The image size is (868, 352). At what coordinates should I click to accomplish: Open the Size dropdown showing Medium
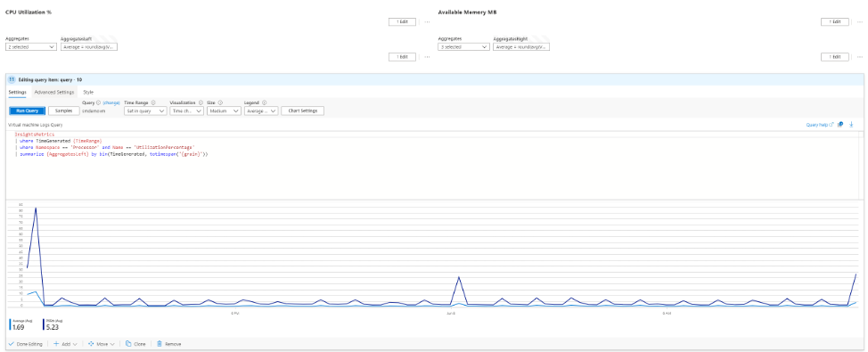point(224,111)
